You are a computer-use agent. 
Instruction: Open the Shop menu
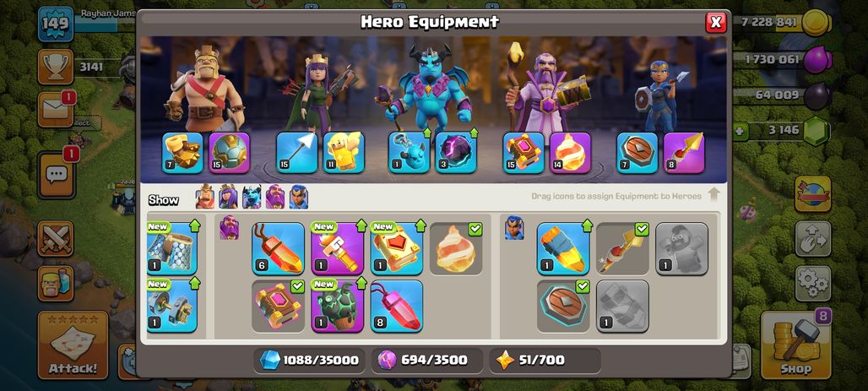(795, 345)
